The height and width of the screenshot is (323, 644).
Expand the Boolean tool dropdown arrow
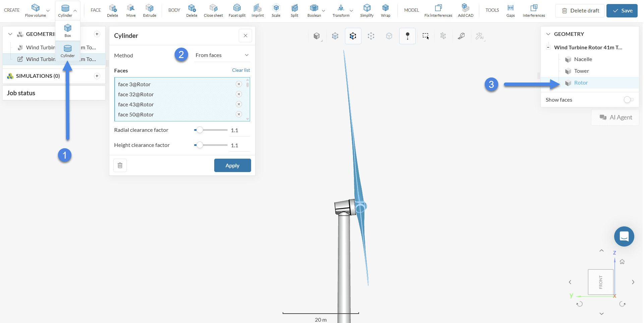click(324, 11)
